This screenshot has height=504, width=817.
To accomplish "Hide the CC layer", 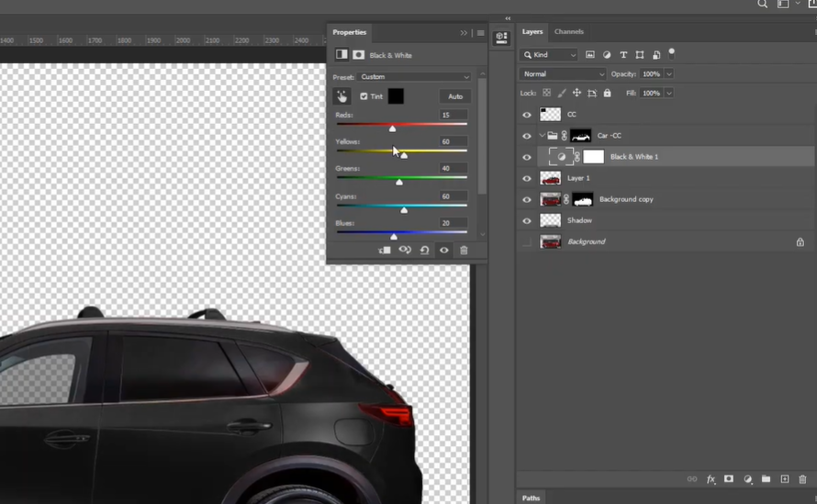I will tap(527, 115).
